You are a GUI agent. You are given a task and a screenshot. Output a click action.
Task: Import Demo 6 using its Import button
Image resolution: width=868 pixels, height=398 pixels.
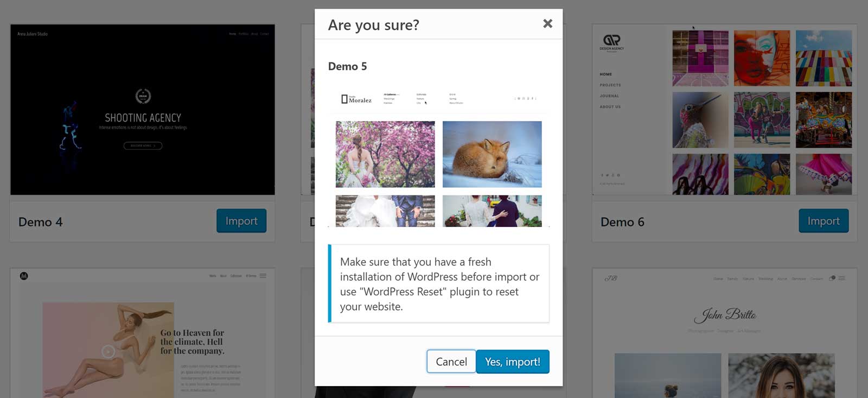(x=824, y=221)
